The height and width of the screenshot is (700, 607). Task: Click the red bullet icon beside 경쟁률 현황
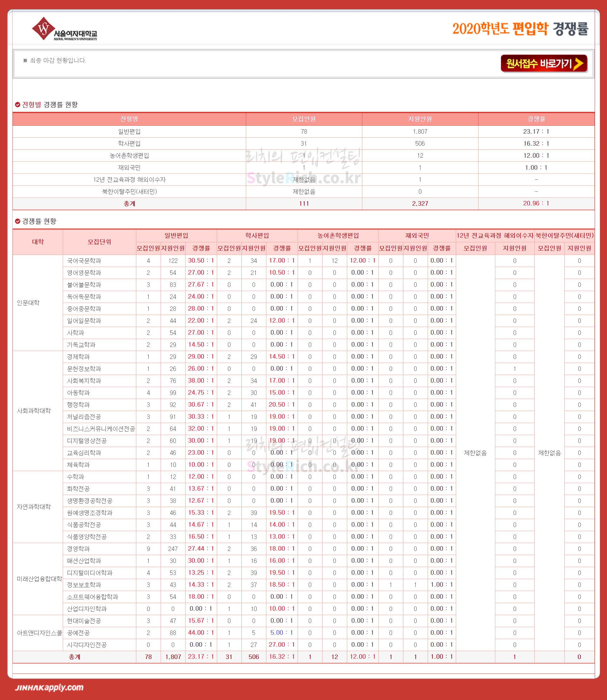click(18, 221)
